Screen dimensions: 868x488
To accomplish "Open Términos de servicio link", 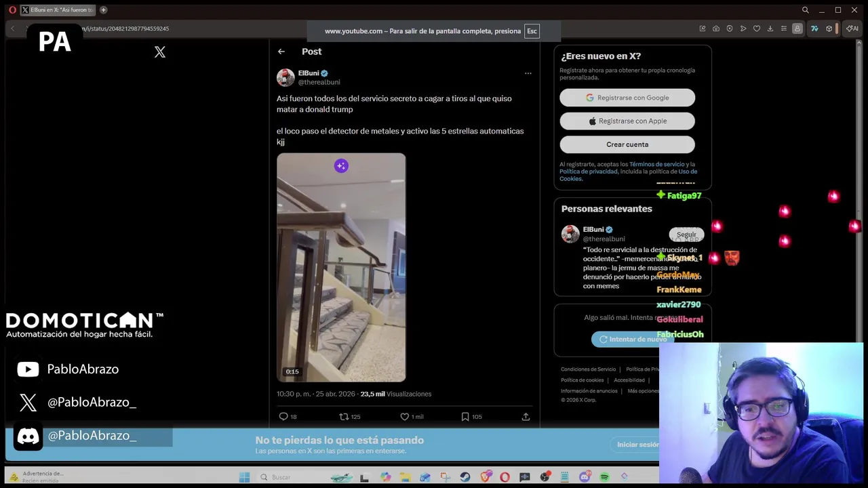I will 656,164.
